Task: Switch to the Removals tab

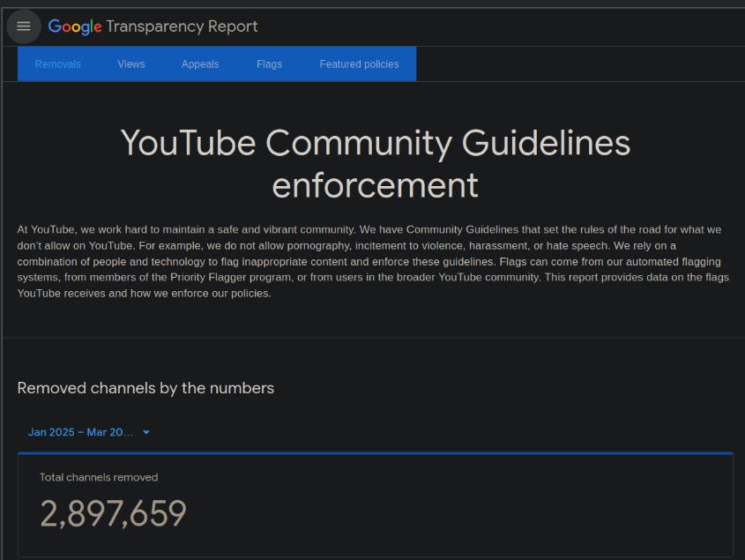Action: [58, 63]
